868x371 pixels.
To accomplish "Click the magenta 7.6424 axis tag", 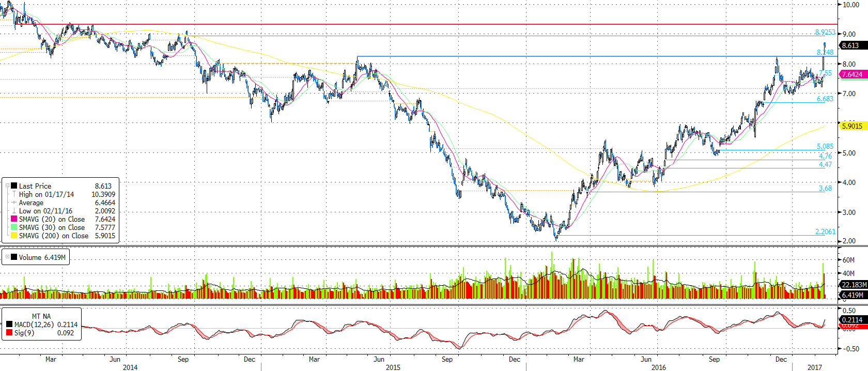I will pyautogui.click(x=854, y=74).
